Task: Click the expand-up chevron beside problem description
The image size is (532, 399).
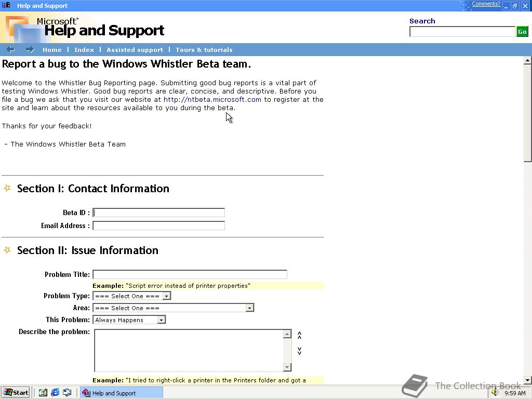Action: point(299,335)
